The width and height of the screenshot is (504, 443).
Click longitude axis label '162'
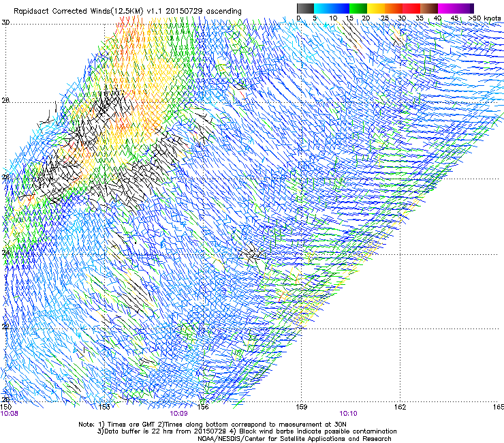point(400,407)
